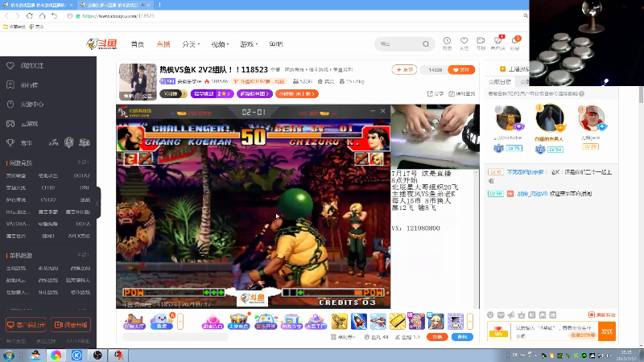Open a new browser tab
The height and width of the screenshot is (362, 644).
click(159, 5)
